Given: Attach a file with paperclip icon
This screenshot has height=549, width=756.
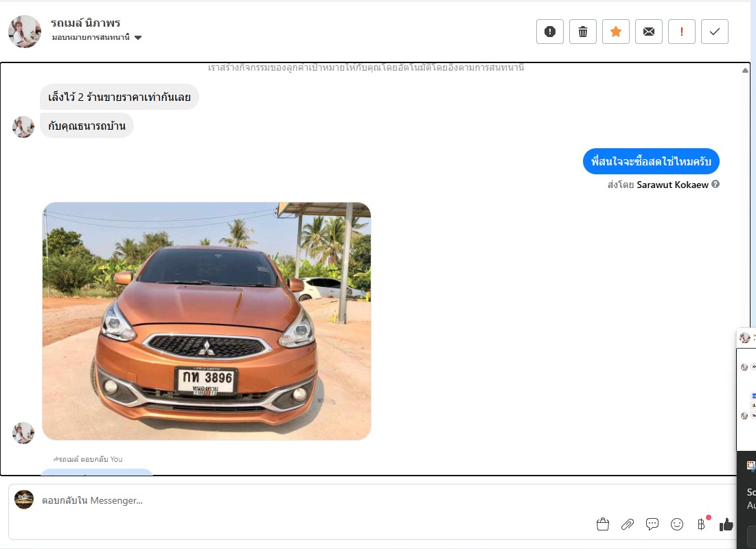Looking at the screenshot, I should tap(628, 524).
